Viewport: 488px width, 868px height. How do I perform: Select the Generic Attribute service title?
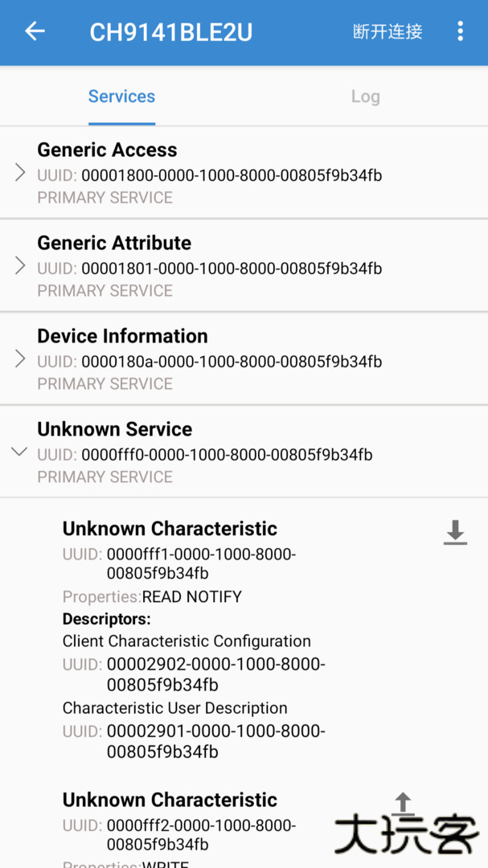click(x=114, y=243)
